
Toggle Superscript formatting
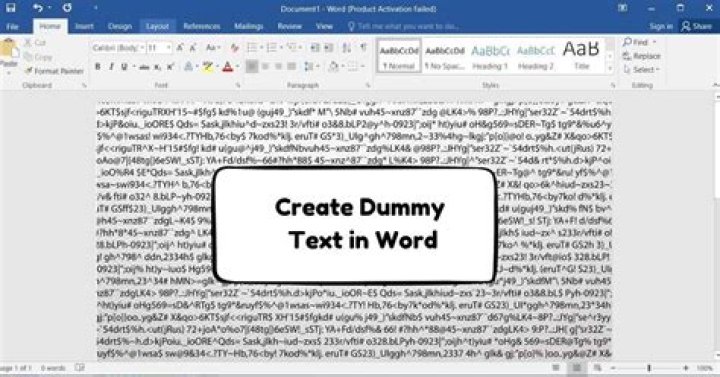pyautogui.click(x=170, y=67)
